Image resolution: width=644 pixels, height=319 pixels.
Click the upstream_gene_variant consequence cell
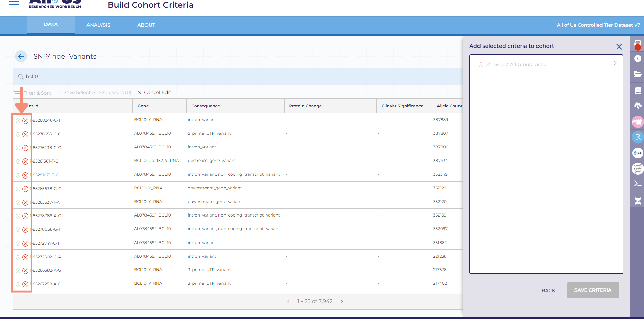pos(212,161)
